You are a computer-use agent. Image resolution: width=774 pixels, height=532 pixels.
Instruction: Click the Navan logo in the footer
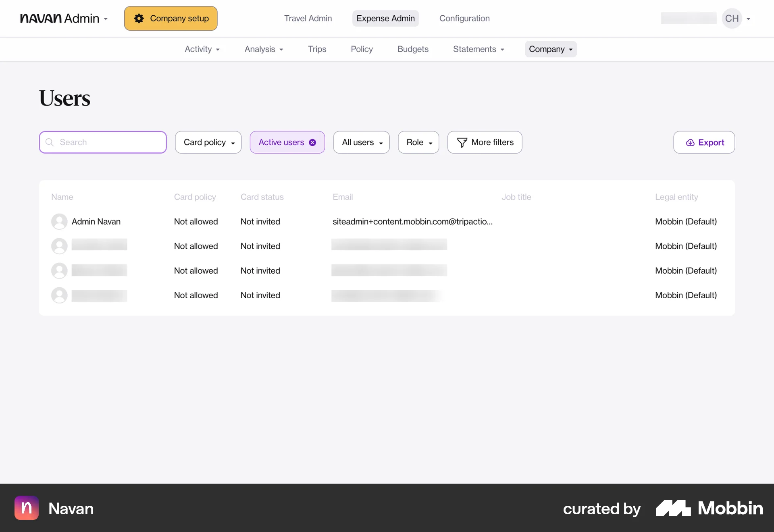tap(26, 508)
